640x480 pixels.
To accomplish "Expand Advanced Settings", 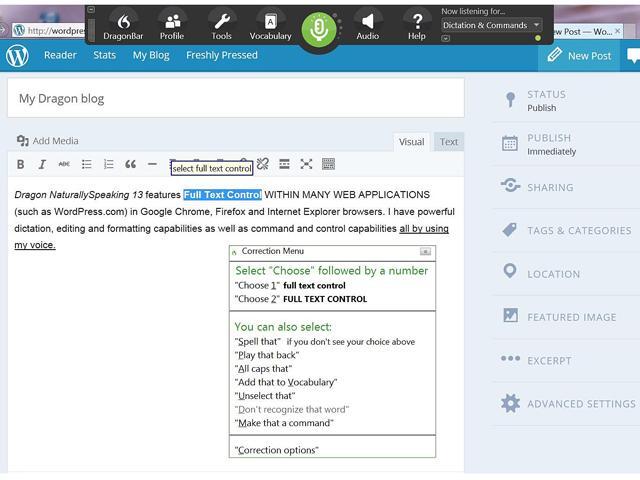I will 565,404.
